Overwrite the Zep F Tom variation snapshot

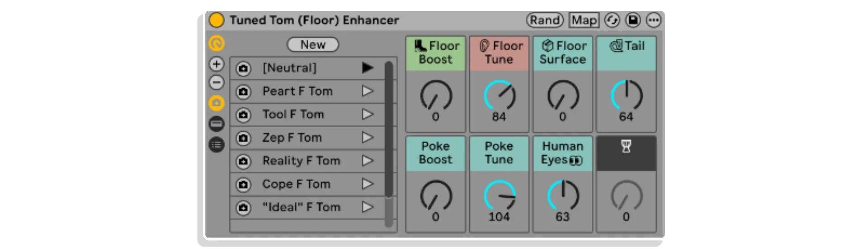(x=243, y=138)
